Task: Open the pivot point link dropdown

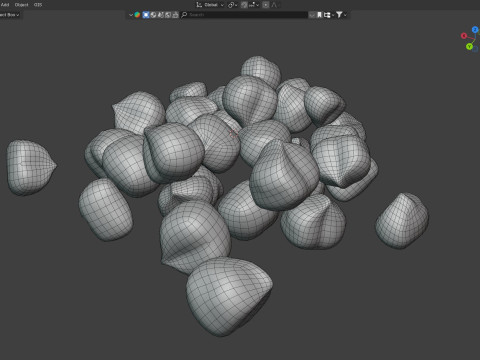Action: tap(232, 5)
